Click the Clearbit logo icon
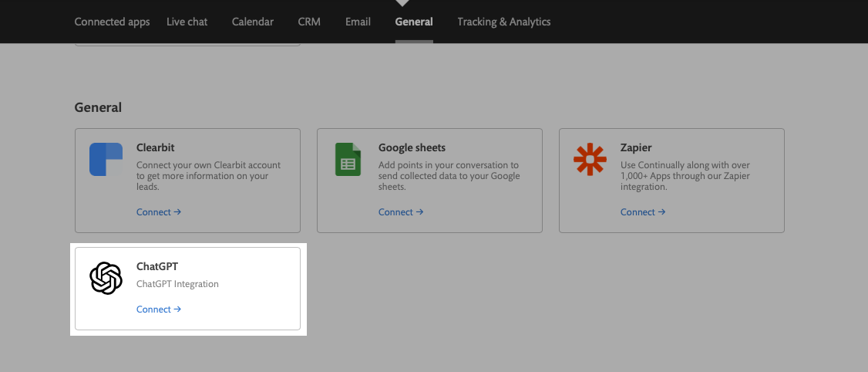The width and height of the screenshot is (868, 372). (x=106, y=159)
